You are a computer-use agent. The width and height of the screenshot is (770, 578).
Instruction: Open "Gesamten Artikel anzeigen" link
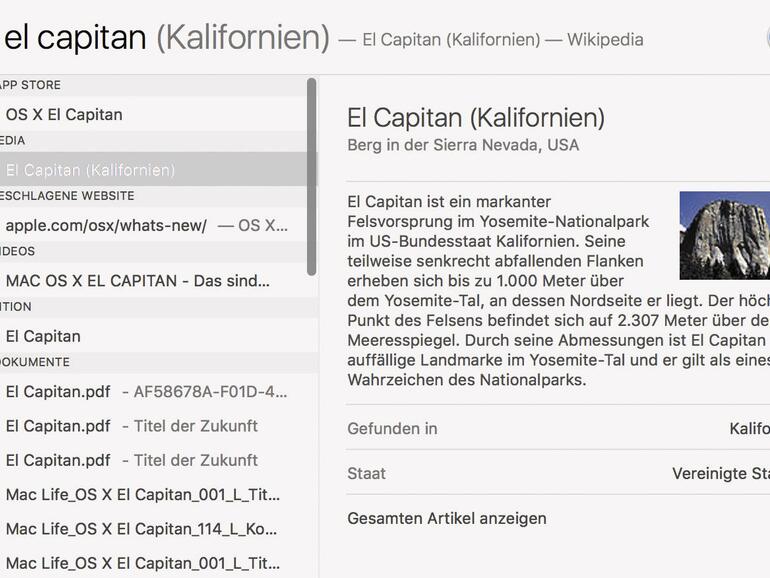447,518
